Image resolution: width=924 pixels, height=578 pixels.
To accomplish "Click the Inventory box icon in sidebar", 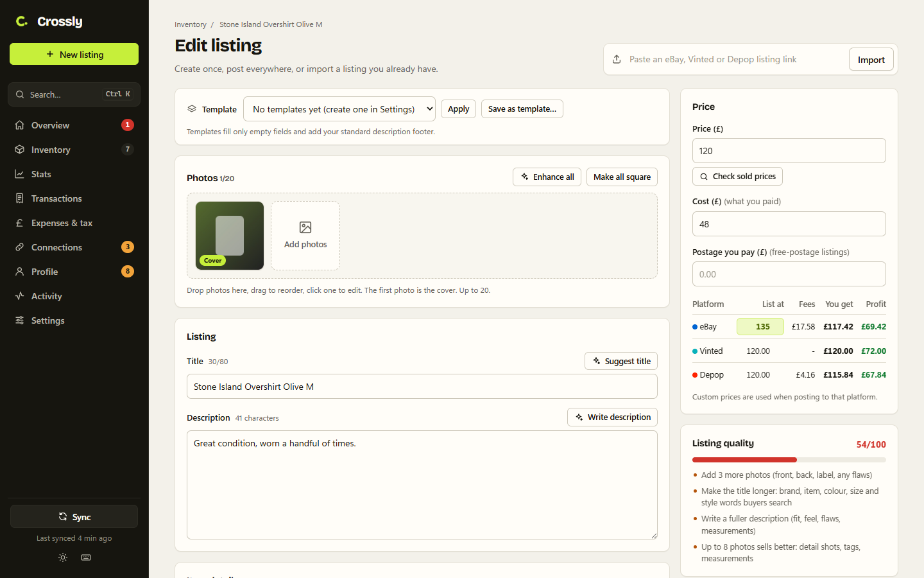I will [20, 150].
